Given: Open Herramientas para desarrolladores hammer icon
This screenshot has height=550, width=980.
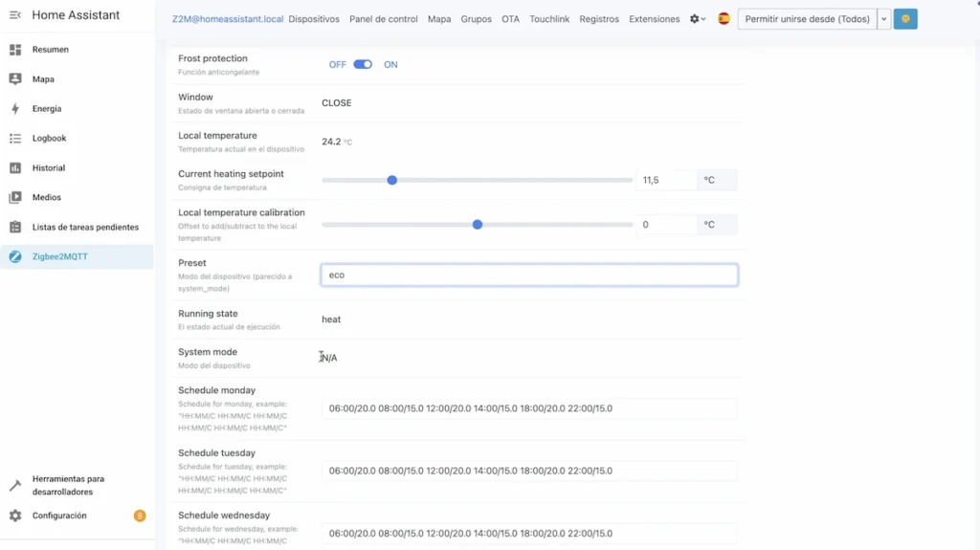Looking at the screenshot, I should click(15, 486).
